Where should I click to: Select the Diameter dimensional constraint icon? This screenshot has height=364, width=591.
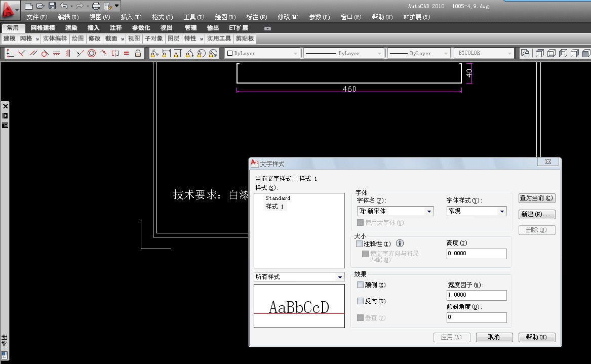click(213, 54)
